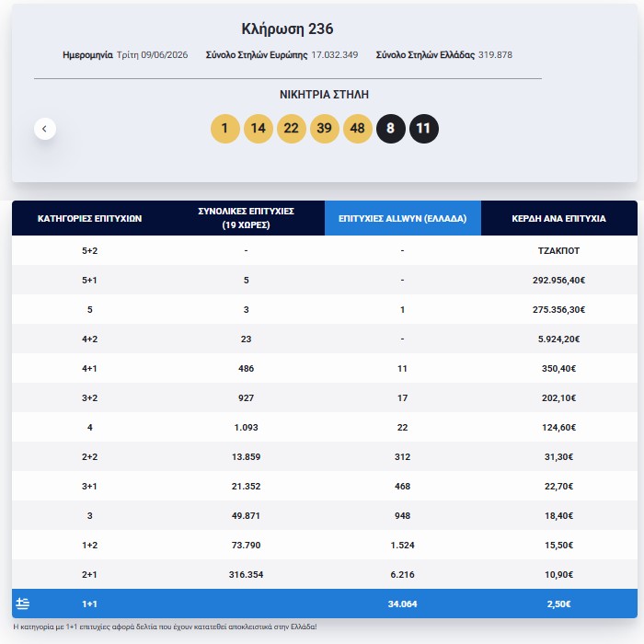The height and width of the screenshot is (644, 644).
Task: Click total wins value 23
Action: pyautogui.click(x=246, y=339)
